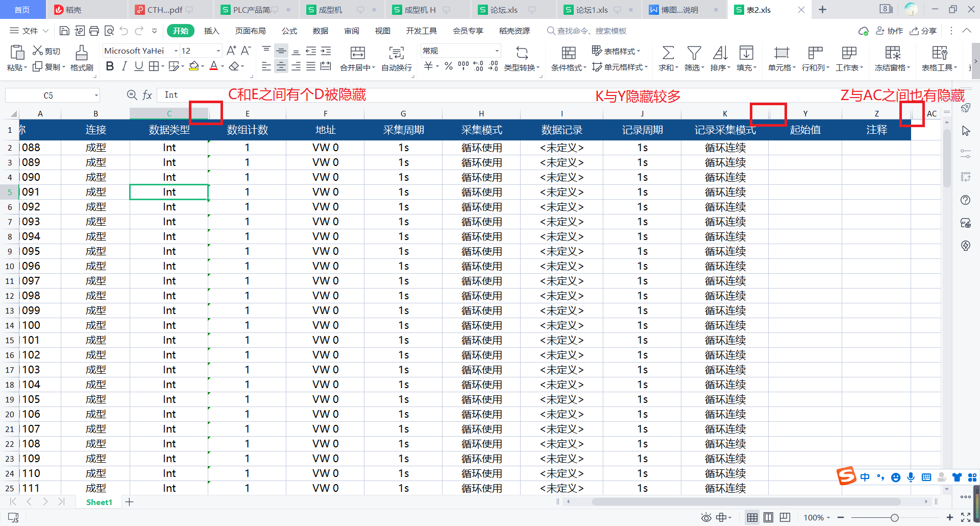This screenshot has height=526, width=980.
Task: Click the Save file icon
Action: tap(64, 31)
